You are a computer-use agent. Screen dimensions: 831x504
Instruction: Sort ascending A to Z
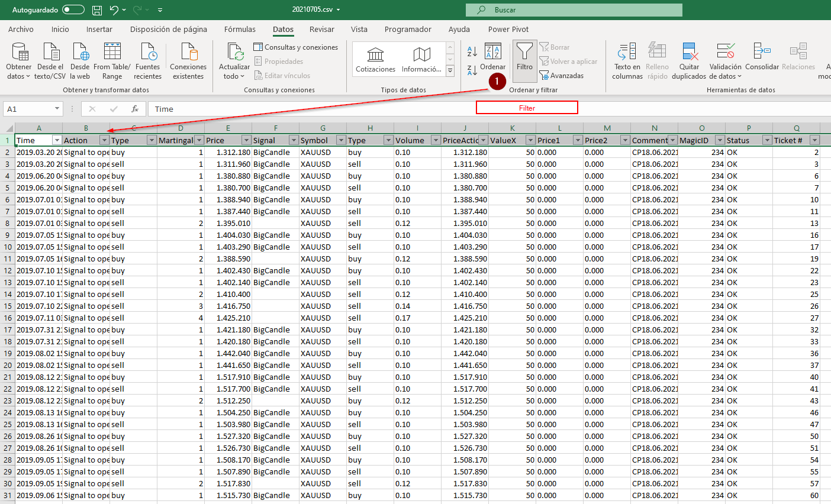(x=472, y=51)
